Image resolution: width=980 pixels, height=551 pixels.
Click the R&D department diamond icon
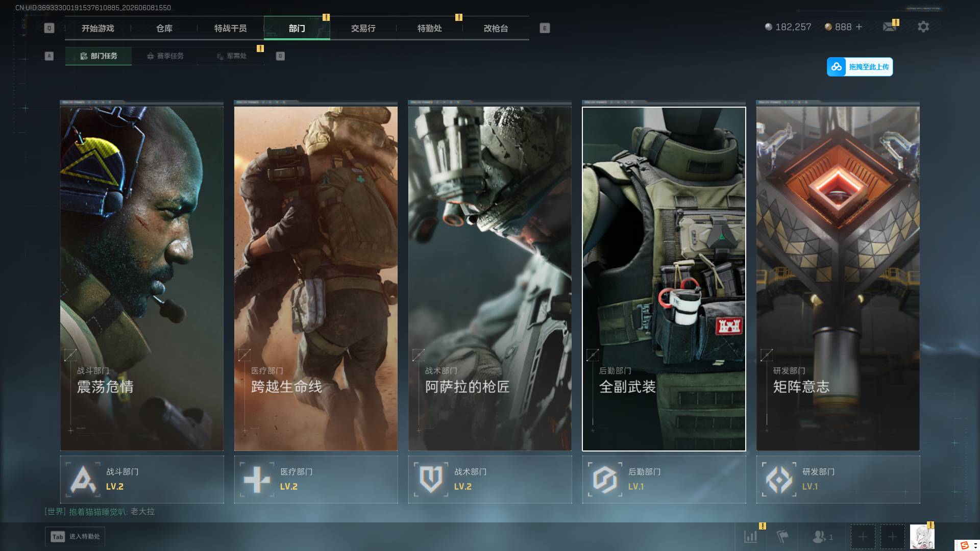(779, 480)
